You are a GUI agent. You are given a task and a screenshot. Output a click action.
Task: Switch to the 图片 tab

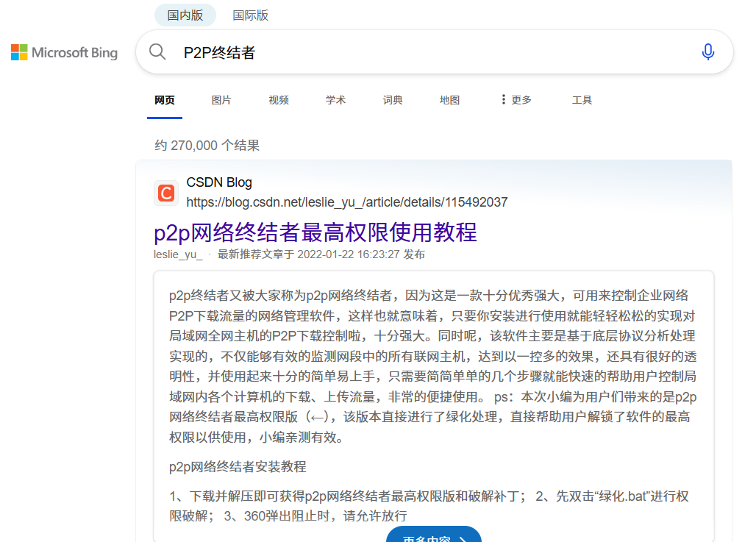[221, 100]
